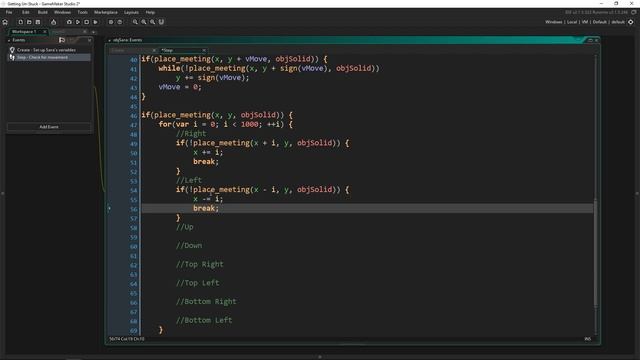Viewport: 640px width, 360px height.
Task: Open the target manager crosshair icon
Action: [631, 22]
